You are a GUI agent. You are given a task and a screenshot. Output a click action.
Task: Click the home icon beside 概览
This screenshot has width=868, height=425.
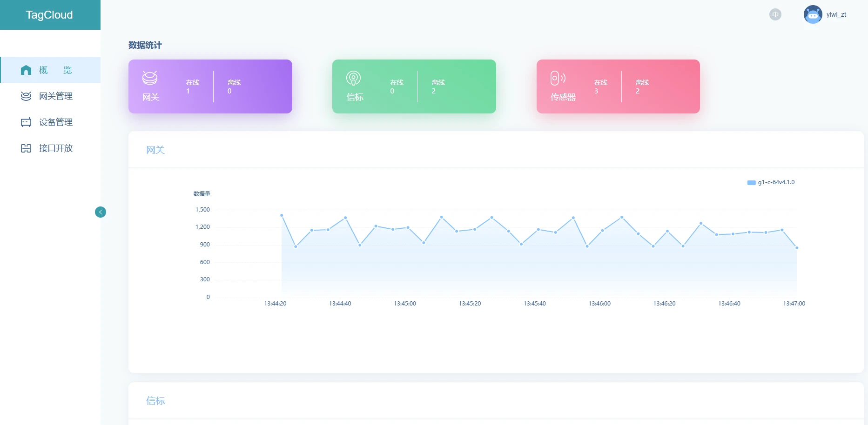click(26, 70)
